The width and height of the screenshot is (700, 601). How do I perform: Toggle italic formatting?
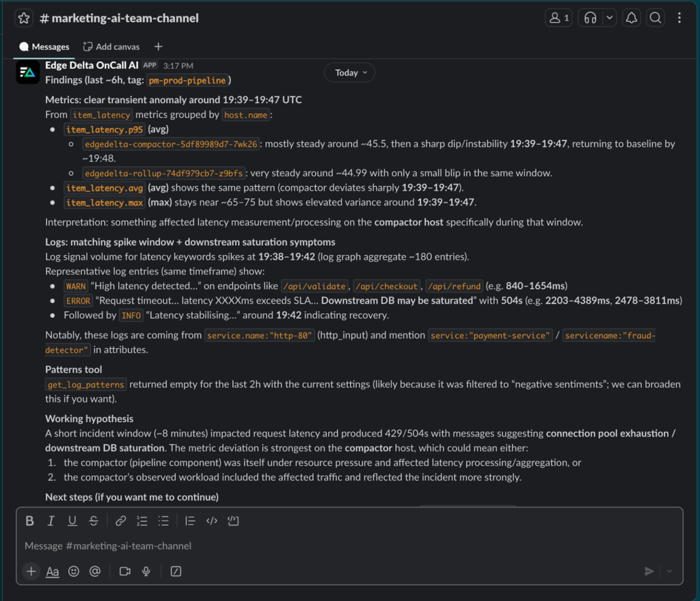coord(51,521)
